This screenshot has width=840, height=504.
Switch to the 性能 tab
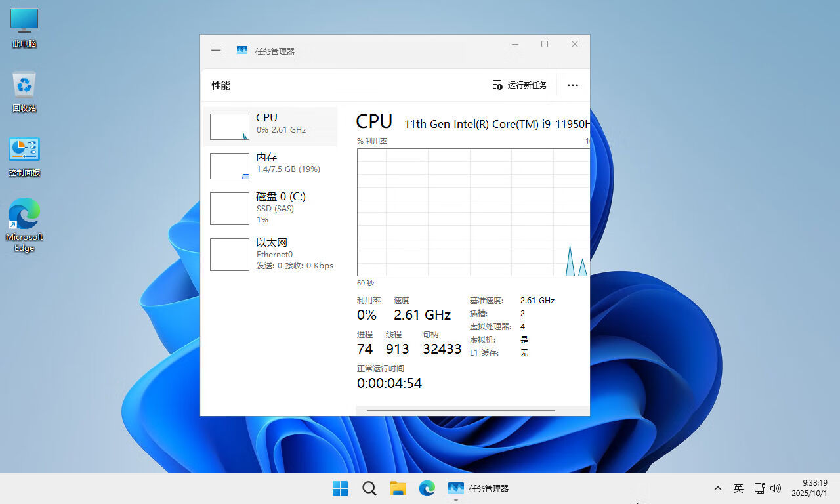[220, 85]
